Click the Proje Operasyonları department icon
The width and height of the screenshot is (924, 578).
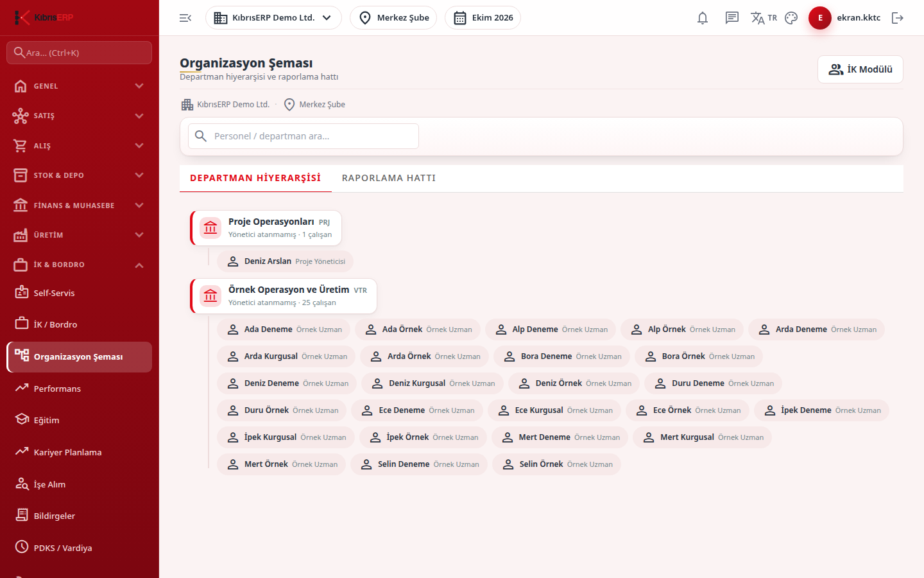210,227
